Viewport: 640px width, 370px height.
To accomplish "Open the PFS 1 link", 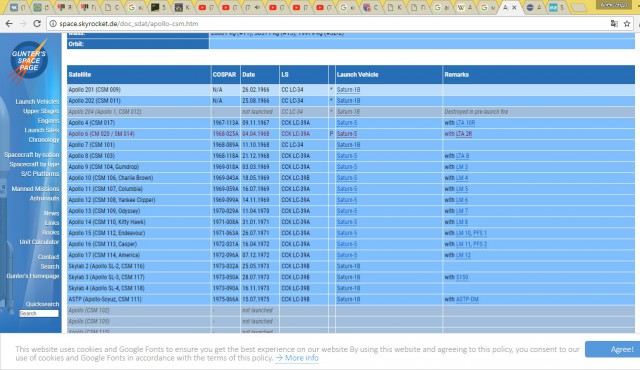I will point(480,233).
